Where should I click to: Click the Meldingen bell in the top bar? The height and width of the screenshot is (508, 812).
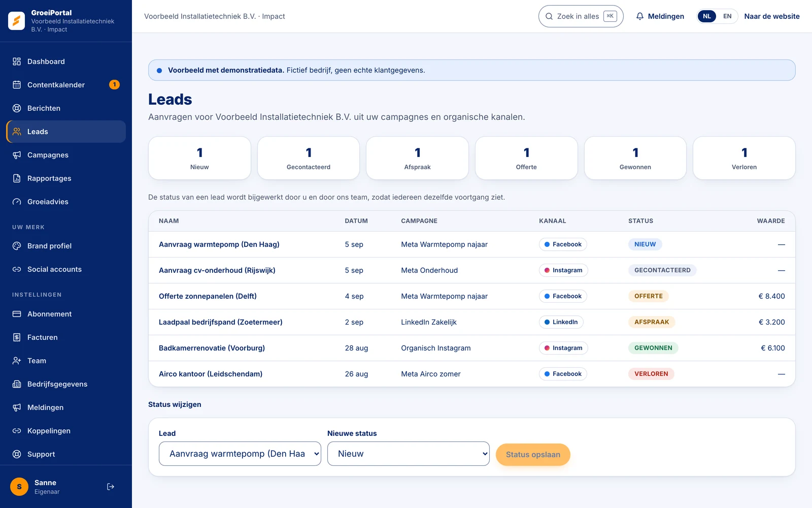click(660, 16)
